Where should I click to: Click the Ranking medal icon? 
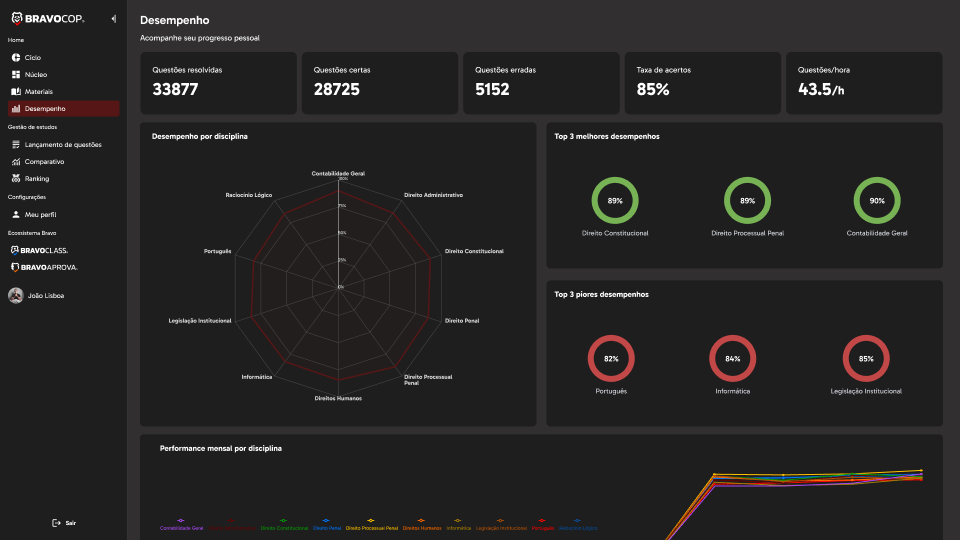tap(16, 179)
